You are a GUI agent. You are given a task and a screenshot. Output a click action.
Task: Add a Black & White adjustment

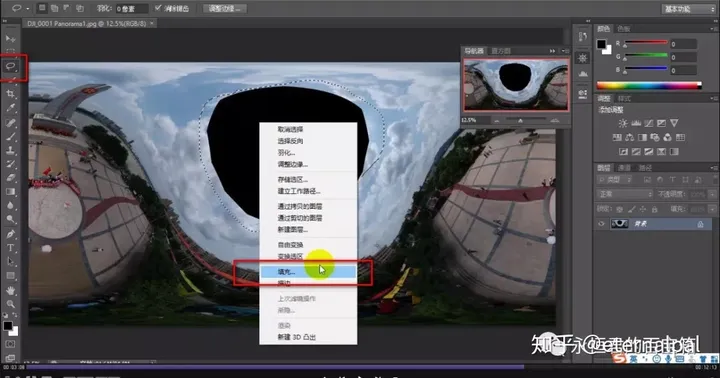tap(642, 137)
